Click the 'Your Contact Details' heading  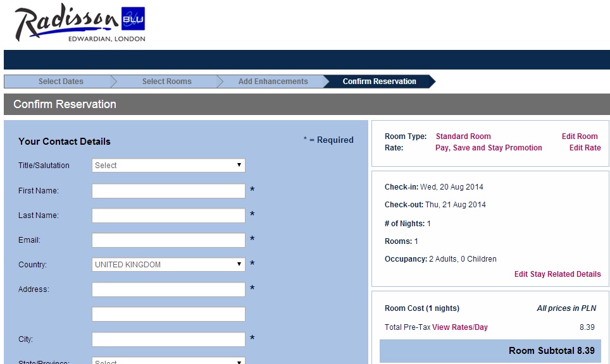coord(64,142)
